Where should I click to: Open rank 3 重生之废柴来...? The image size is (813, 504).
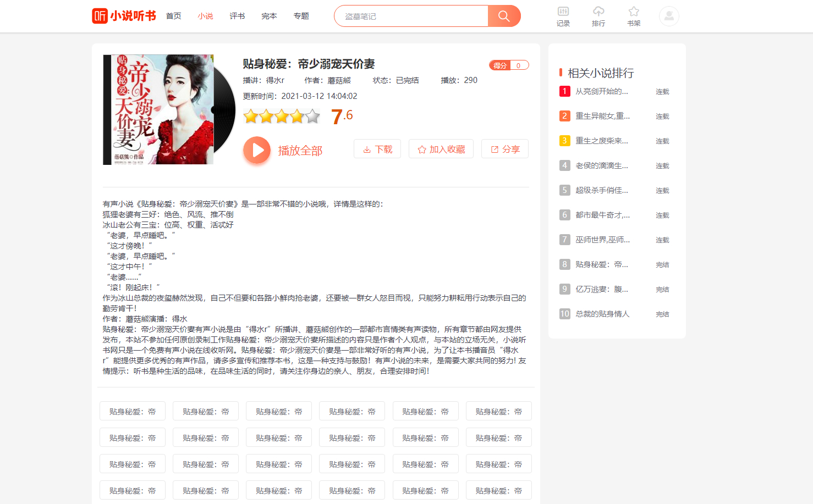602,141
